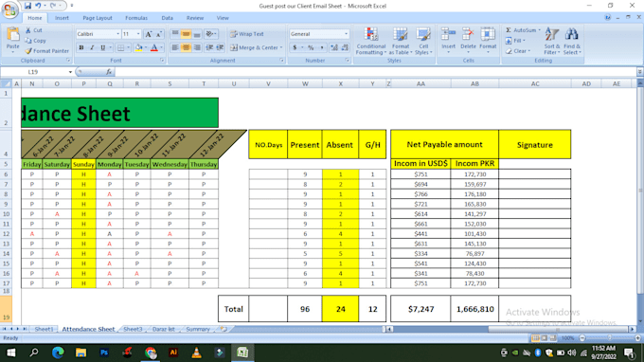Click the Find & Select binoculars icon
The width and height of the screenshot is (644, 362).
(572, 35)
